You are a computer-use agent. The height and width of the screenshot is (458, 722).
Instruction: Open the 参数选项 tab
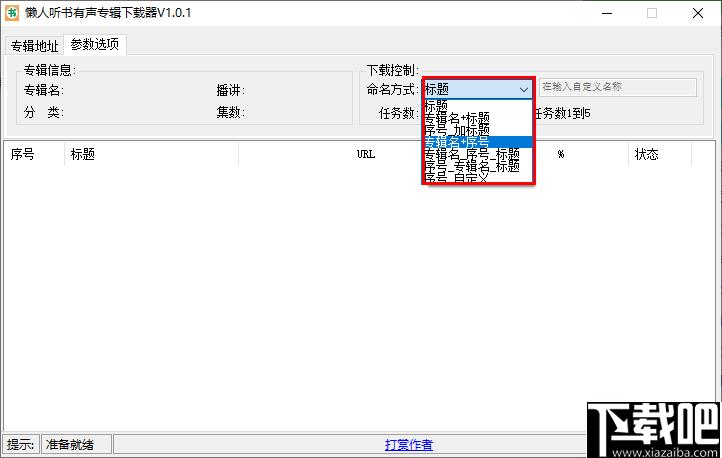(95, 44)
